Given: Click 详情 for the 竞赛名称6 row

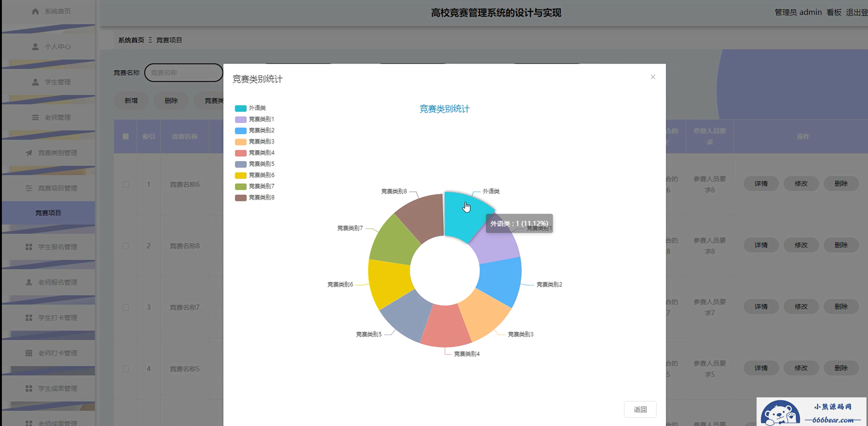Looking at the screenshot, I should [x=761, y=184].
